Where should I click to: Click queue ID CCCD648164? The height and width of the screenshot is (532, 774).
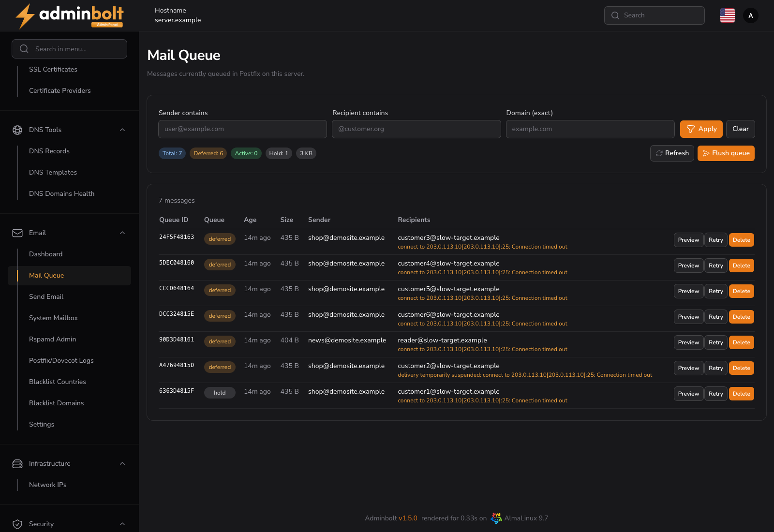[x=177, y=288]
